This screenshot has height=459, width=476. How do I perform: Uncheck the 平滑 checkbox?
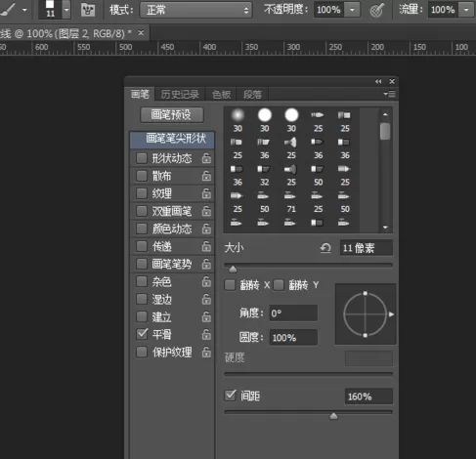pyautogui.click(x=142, y=334)
